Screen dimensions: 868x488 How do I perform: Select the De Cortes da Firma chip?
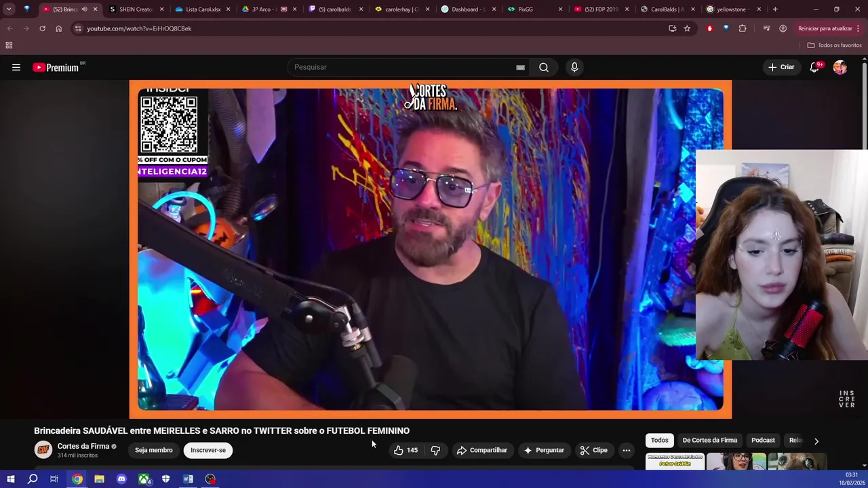(x=709, y=441)
